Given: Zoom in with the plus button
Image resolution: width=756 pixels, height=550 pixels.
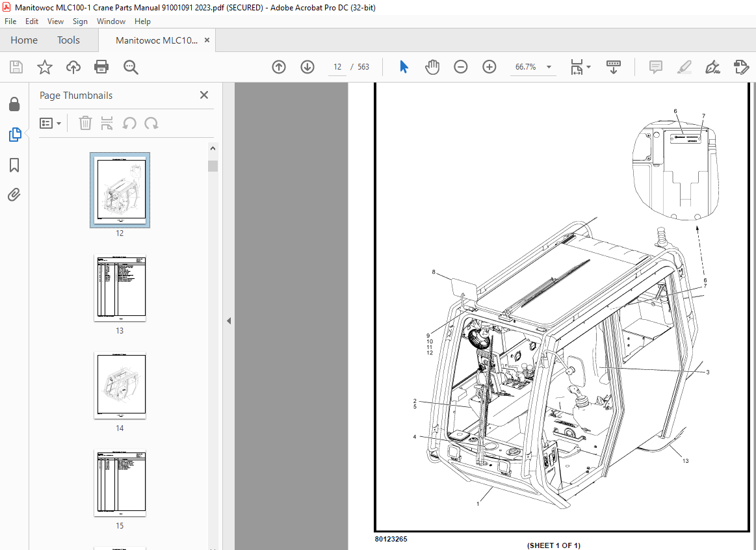Looking at the screenshot, I should coord(489,67).
